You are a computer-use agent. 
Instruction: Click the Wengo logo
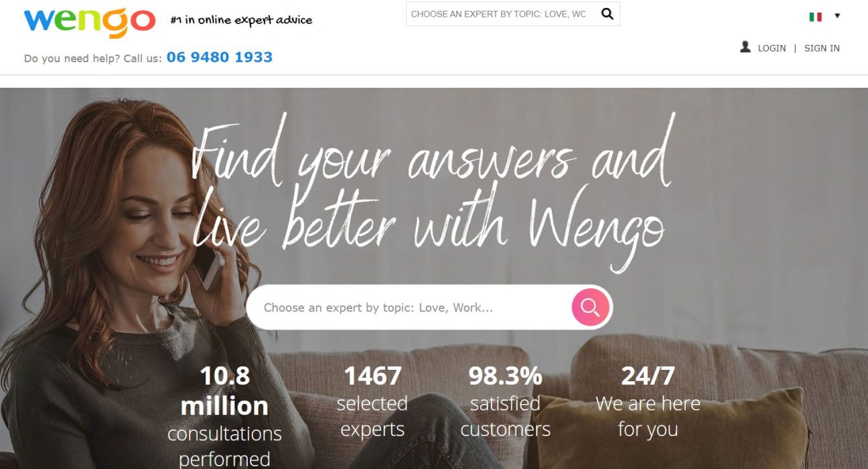coord(89,21)
